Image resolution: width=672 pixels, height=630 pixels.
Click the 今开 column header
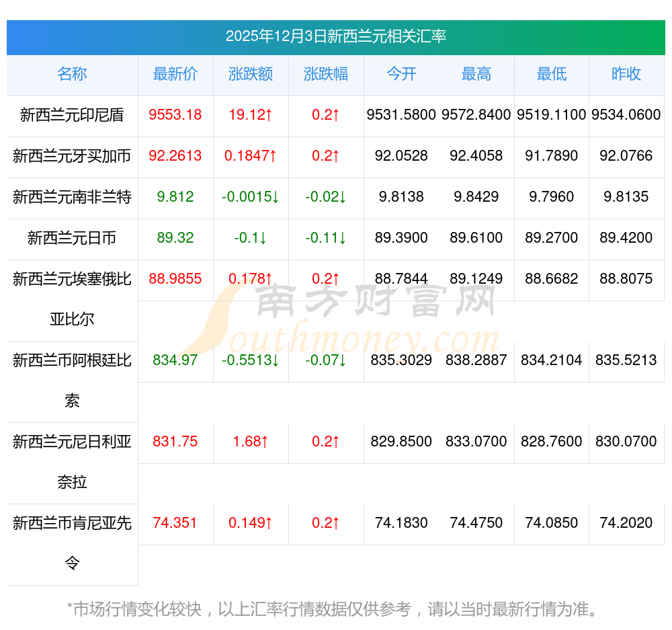tap(401, 75)
